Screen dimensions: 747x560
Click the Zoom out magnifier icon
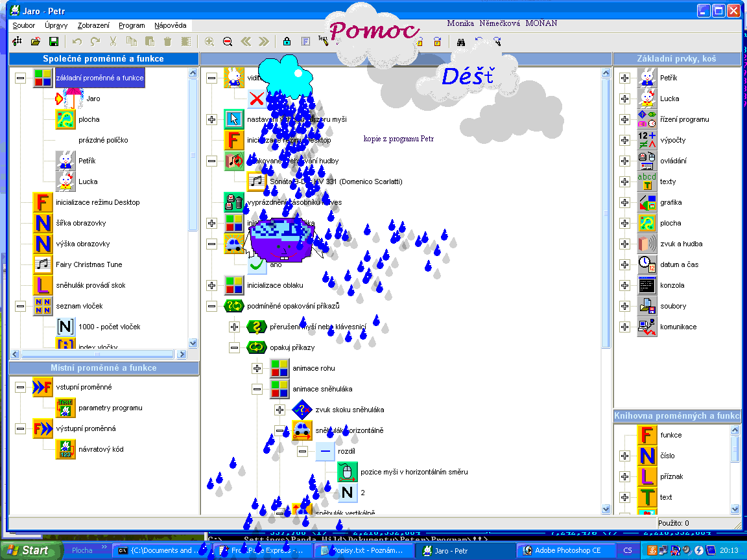[x=228, y=41]
